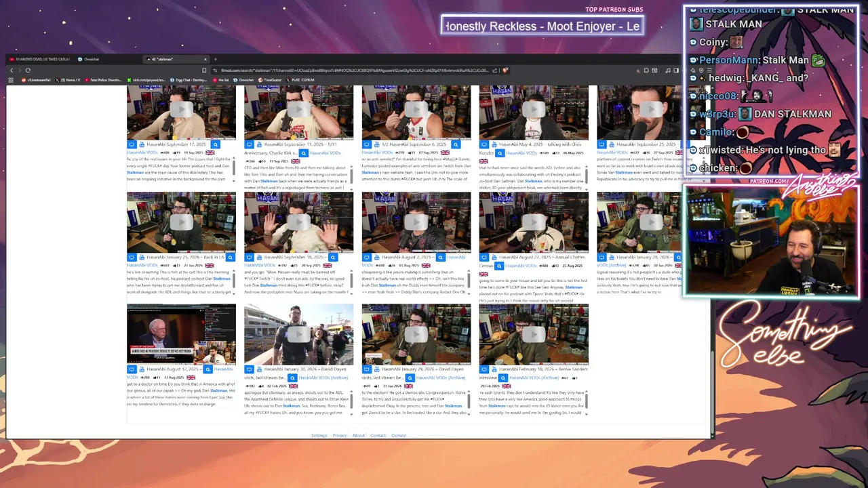Click title "HasanAbi January 29, 2026 – David Dayen"
Image resolution: width=868 pixels, height=488 pixels.
coord(422,369)
